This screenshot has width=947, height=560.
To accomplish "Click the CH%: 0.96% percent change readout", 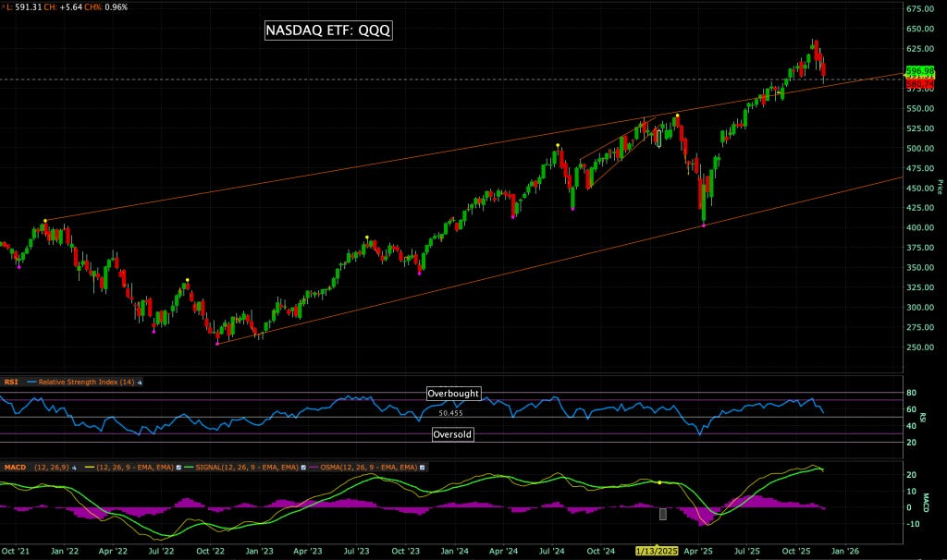I will [106, 7].
